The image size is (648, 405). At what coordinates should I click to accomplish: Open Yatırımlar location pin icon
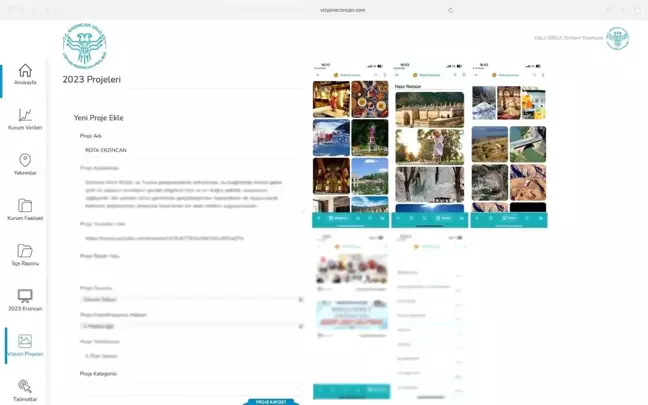pyautogui.click(x=25, y=160)
